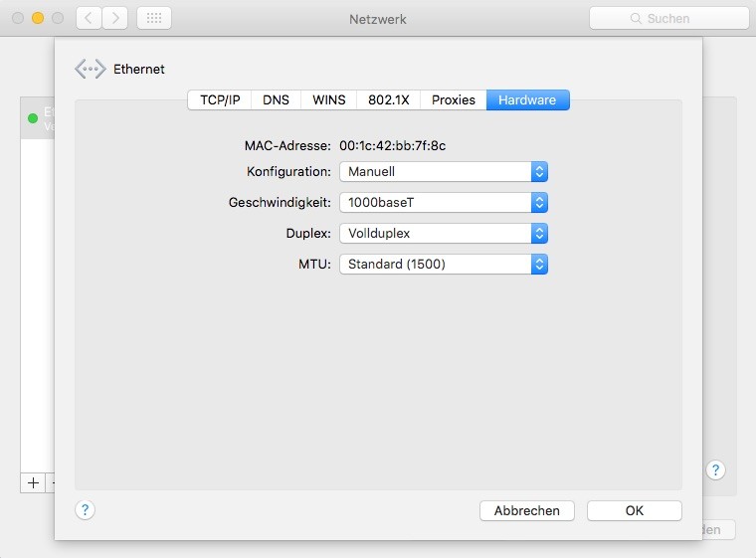Click the back navigation arrow
This screenshot has width=756, height=558.
(x=89, y=18)
